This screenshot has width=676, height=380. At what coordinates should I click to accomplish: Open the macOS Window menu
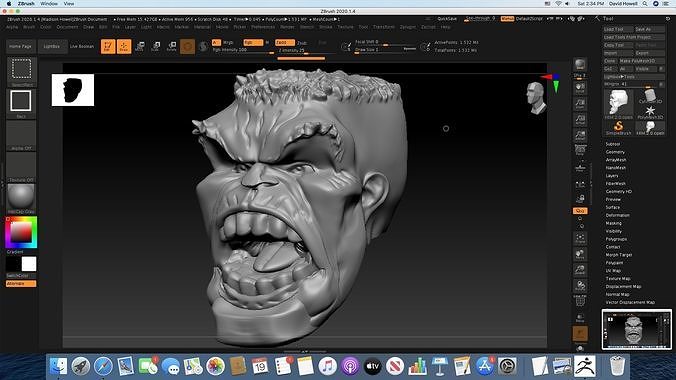(49, 3)
